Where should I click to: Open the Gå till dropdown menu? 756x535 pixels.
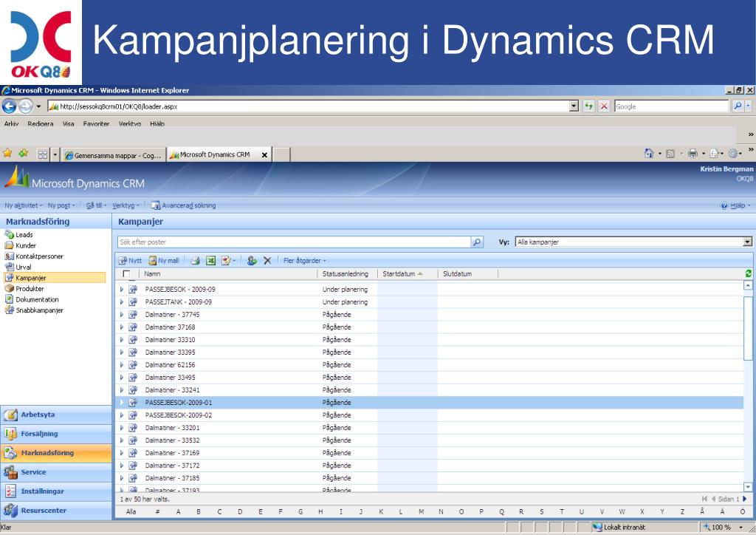coord(97,205)
